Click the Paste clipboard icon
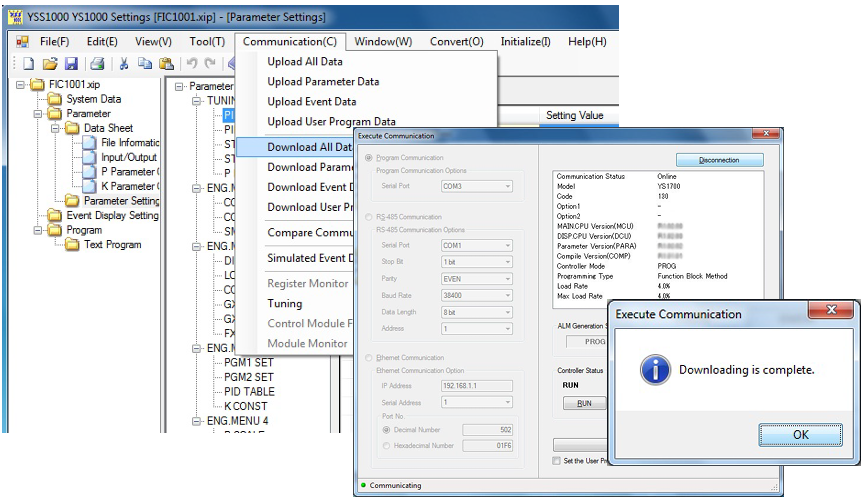867x502 pixels. click(x=166, y=63)
